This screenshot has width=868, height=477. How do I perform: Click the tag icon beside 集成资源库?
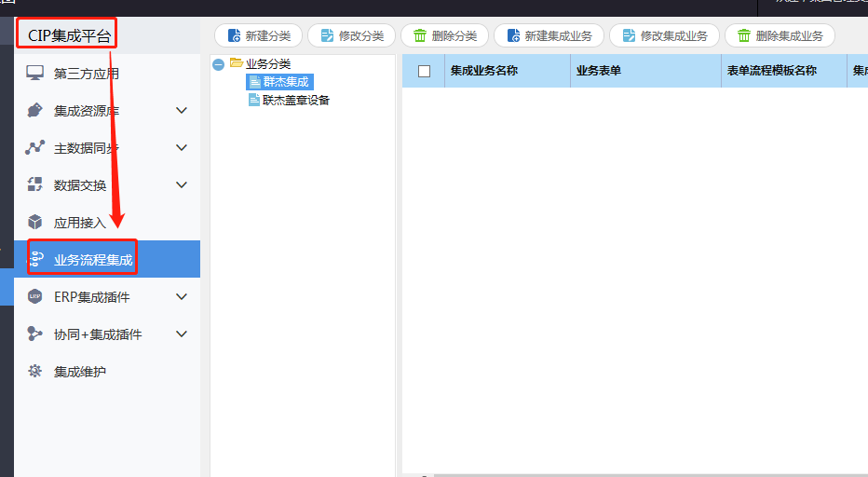34,110
